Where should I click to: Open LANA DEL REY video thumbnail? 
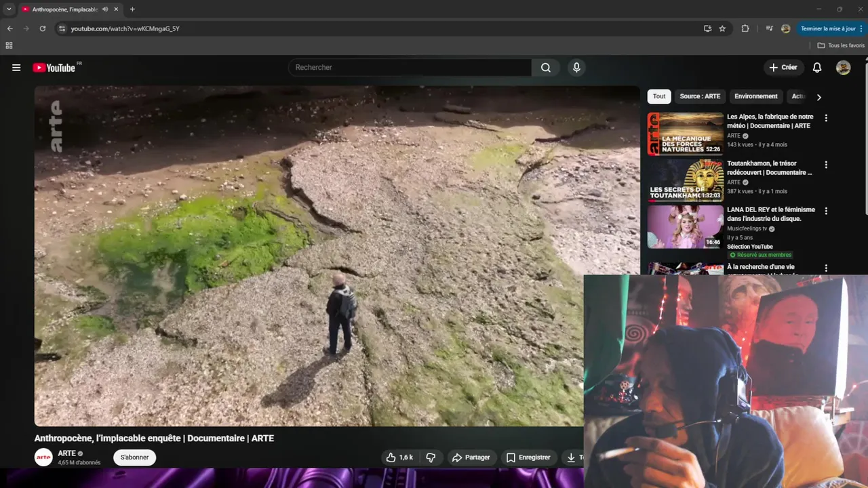[x=685, y=226]
